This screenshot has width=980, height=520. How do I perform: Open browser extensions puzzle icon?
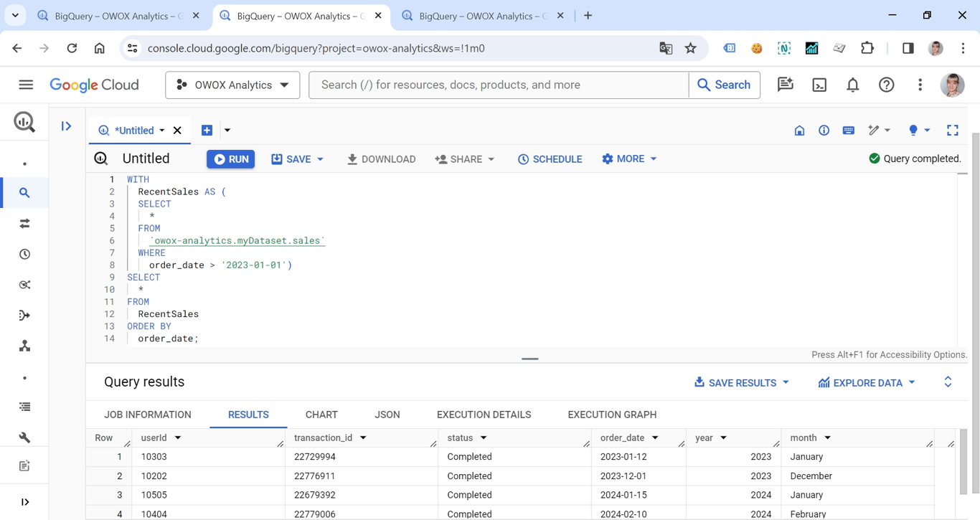click(867, 48)
